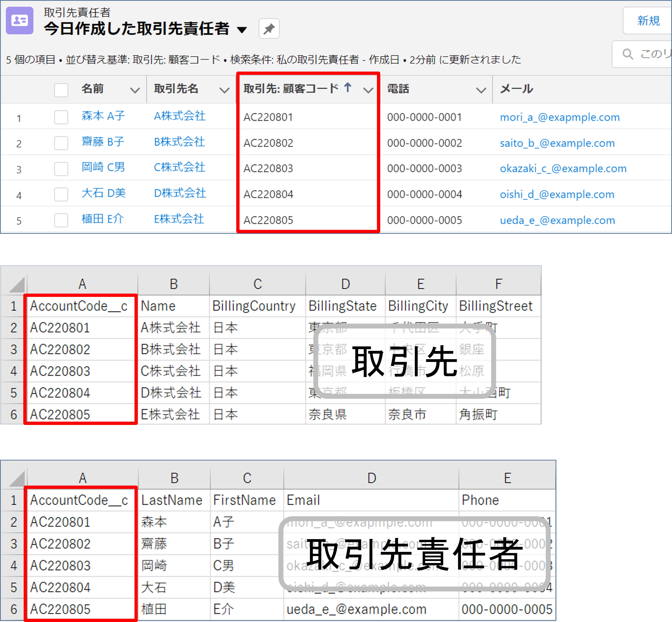Image resolution: width=672 pixels, height=622 pixels.
Task: Select column D header in 取引先責任者 sheet
Action: coord(371,478)
